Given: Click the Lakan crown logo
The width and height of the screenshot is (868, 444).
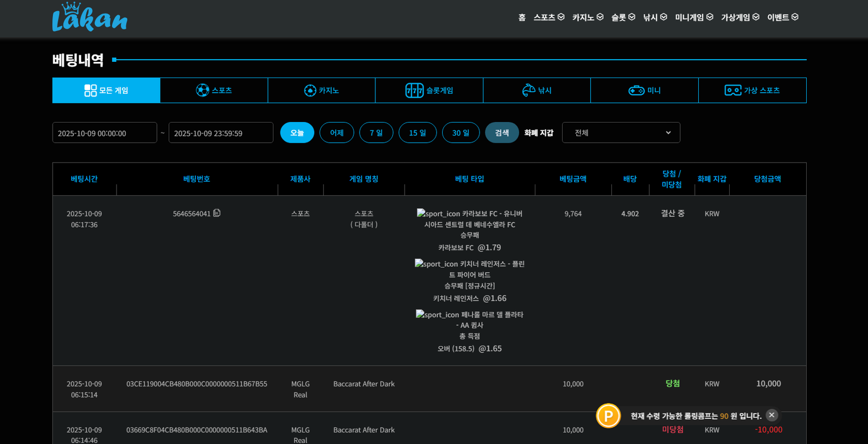Looking at the screenshot, I should point(90,17).
